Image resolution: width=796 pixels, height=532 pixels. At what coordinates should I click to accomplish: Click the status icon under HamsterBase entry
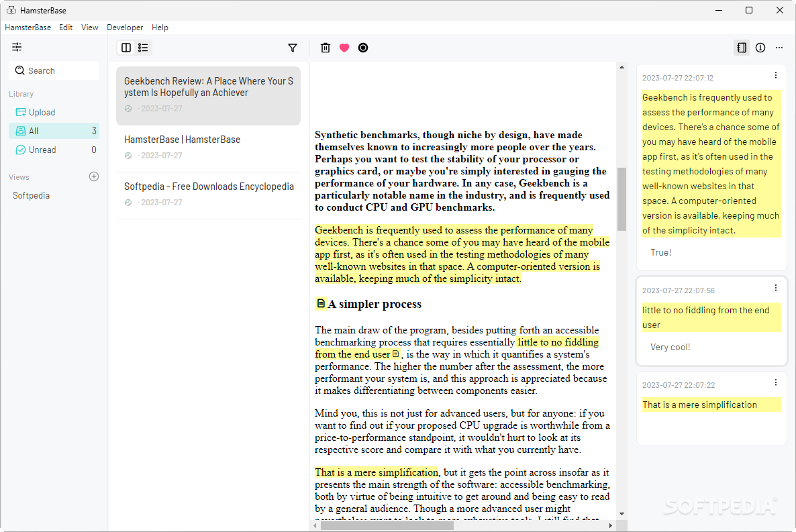click(x=128, y=156)
